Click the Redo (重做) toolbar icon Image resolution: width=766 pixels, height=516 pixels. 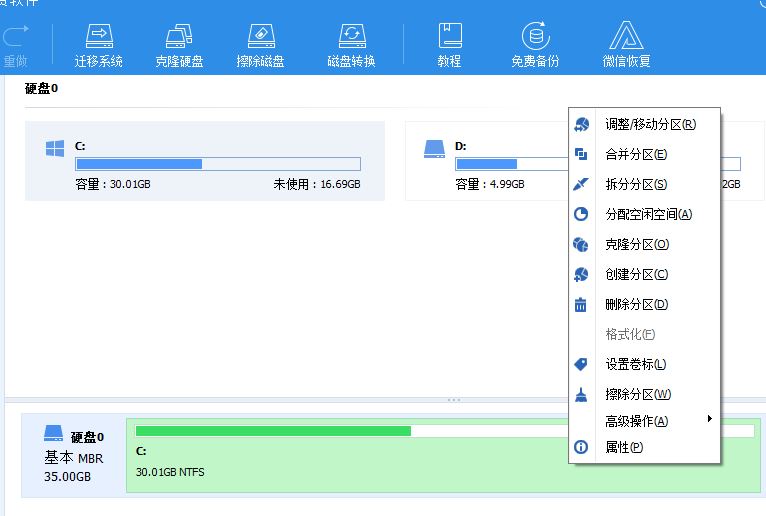[16, 36]
